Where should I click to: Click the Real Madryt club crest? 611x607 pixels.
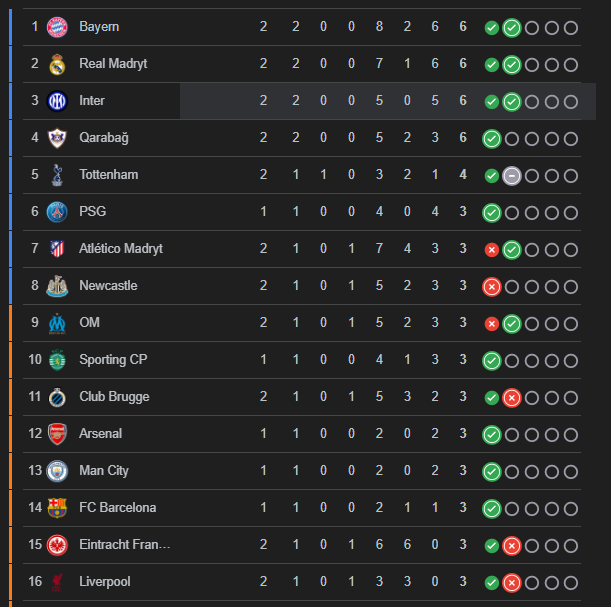point(57,64)
